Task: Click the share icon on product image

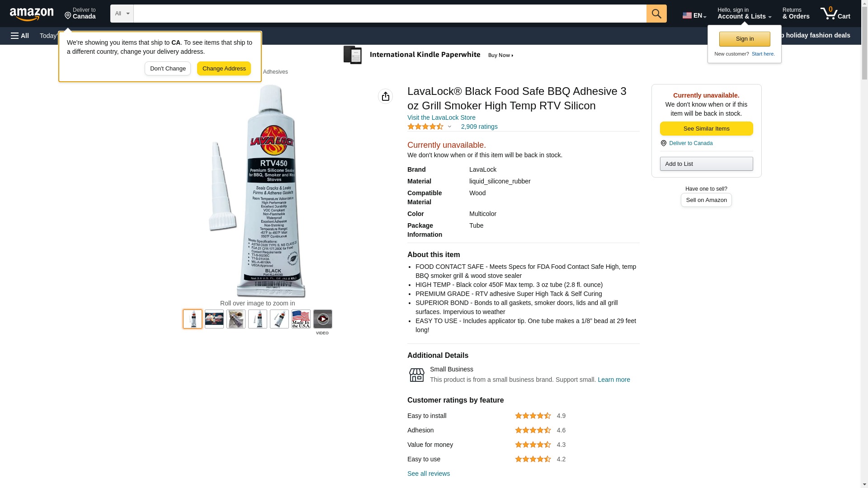Action: tap(385, 96)
